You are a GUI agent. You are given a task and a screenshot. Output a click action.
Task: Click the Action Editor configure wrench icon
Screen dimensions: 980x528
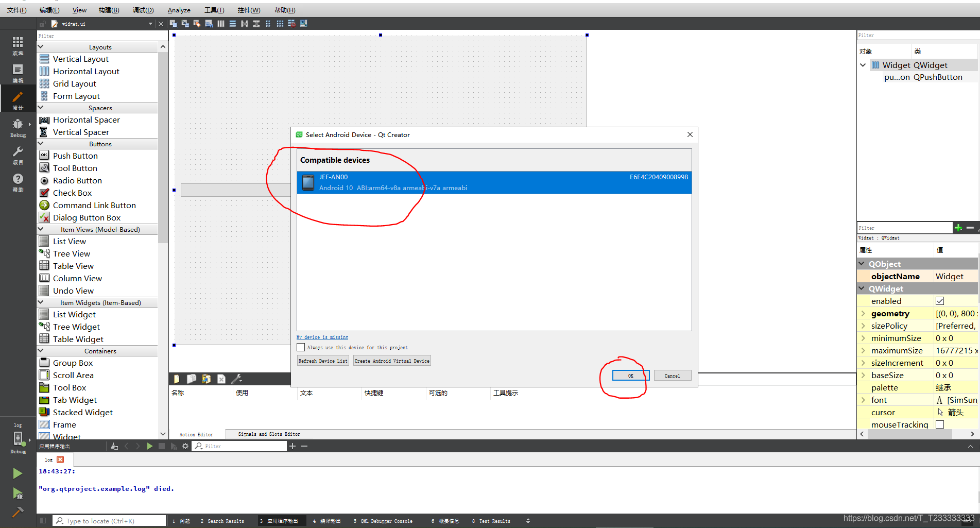click(237, 379)
